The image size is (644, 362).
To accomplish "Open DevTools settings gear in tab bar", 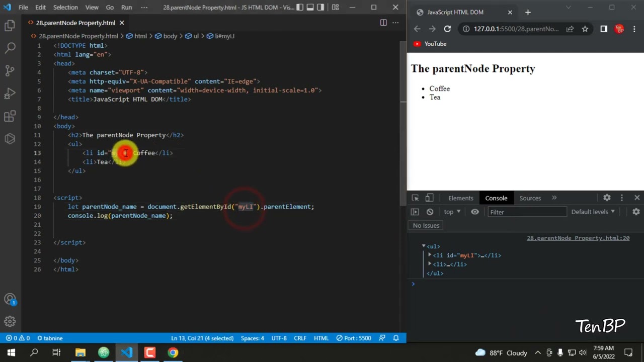I will click(x=607, y=198).
